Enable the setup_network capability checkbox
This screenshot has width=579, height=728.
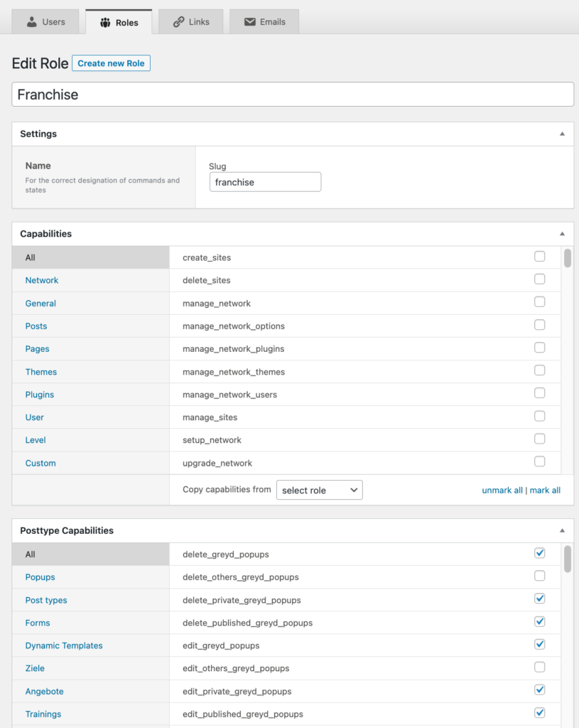[539, 439]
